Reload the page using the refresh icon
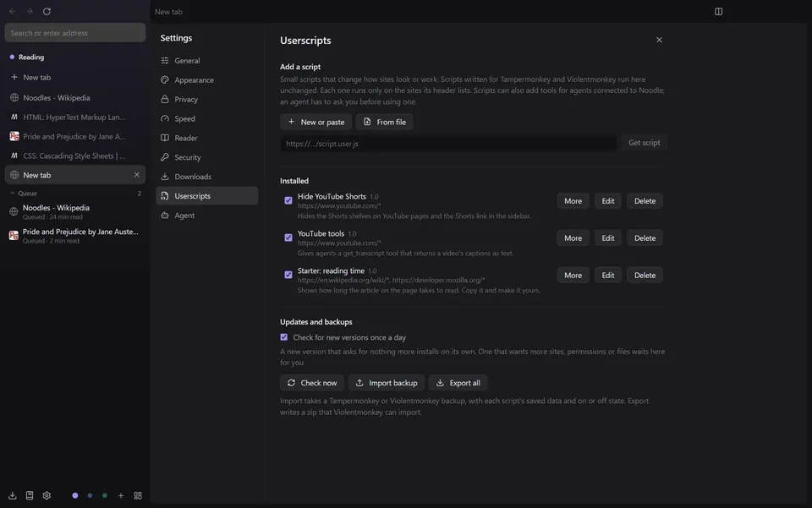812x508 pixels. [x=47, y=11]
